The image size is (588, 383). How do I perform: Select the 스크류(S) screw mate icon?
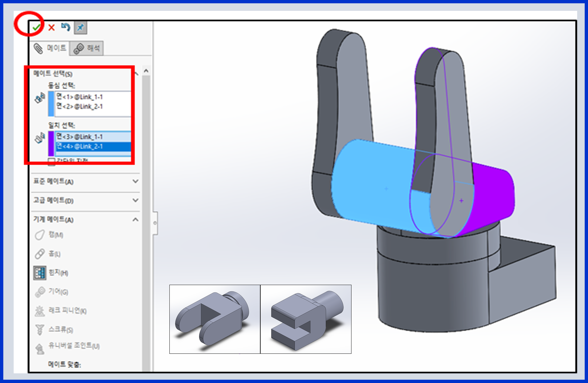(x=40, y=329)
